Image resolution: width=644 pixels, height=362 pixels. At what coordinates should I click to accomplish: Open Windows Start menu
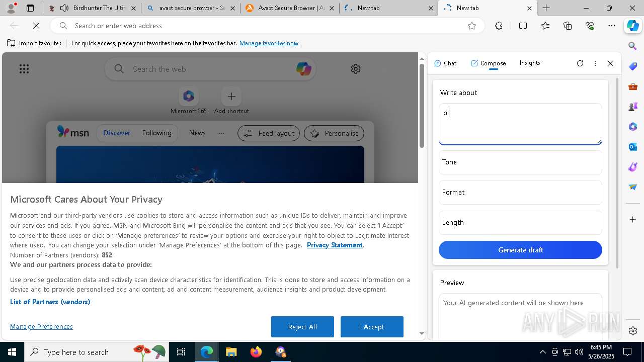click(12, 352)
